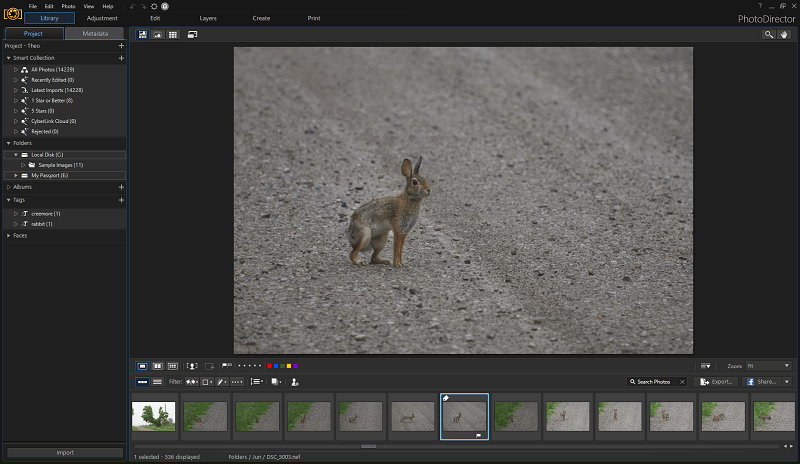Expand the Faces section
Image resolution: width=800 pixels, height=464 pixels.
coord(9,236)
